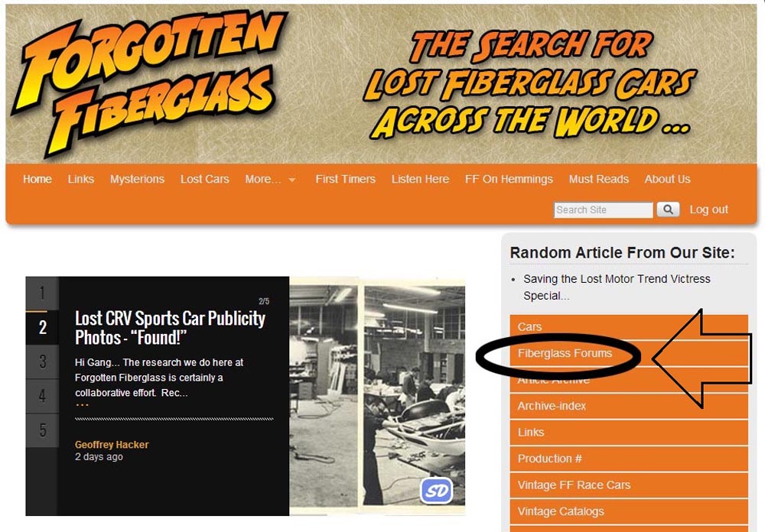Image resolution: width=765 pixels, height=532 pixels.
Task: Go to the Lost Cars page
Action: [x=204, y=179]
